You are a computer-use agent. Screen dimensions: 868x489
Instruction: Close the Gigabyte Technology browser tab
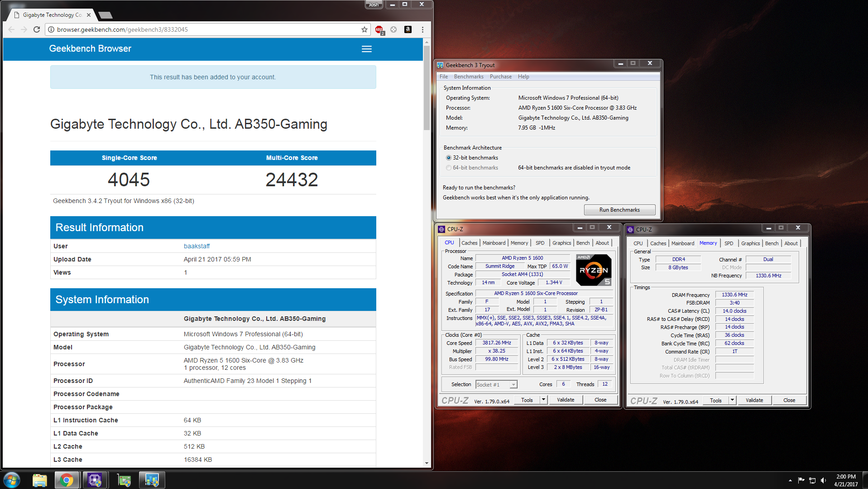89,15
